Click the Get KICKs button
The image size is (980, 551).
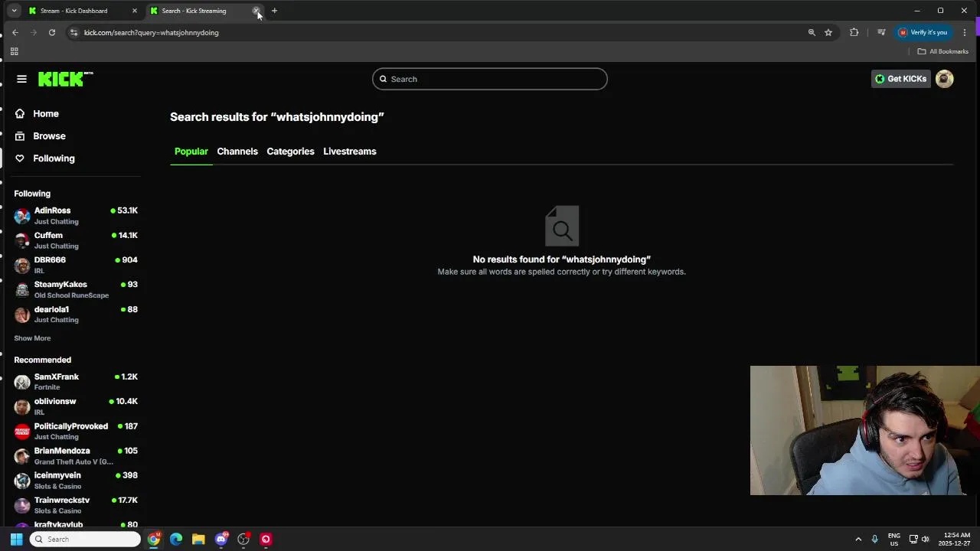(900, 79)
